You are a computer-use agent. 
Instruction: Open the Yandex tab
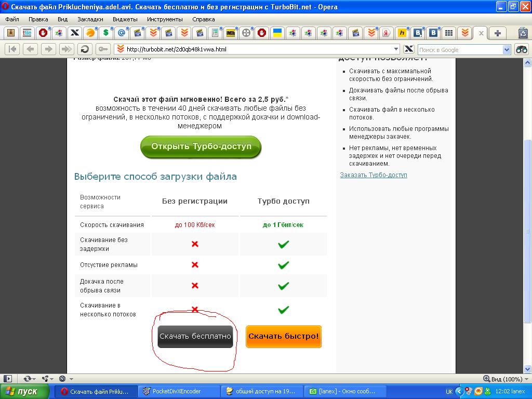tap(386, 33)
